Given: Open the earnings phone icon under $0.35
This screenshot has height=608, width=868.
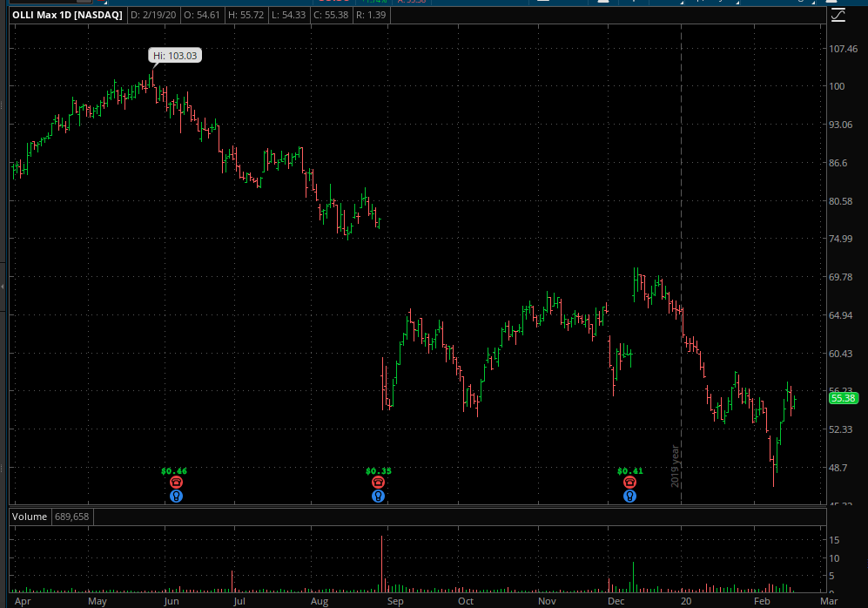Looking at the screenshot, I should tap(378, 483).
